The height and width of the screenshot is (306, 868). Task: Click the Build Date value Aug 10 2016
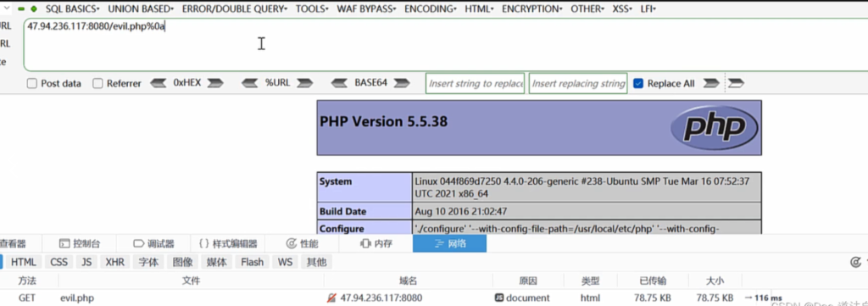coord(460,211)
